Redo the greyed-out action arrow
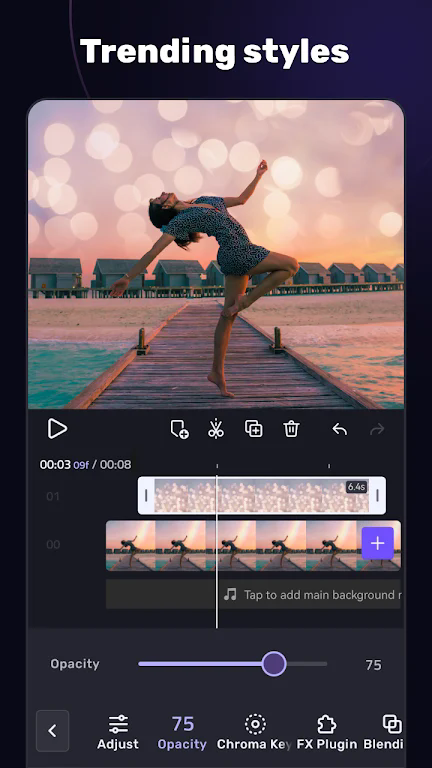Screen dimensions: 432x768 tap(377, 430)
